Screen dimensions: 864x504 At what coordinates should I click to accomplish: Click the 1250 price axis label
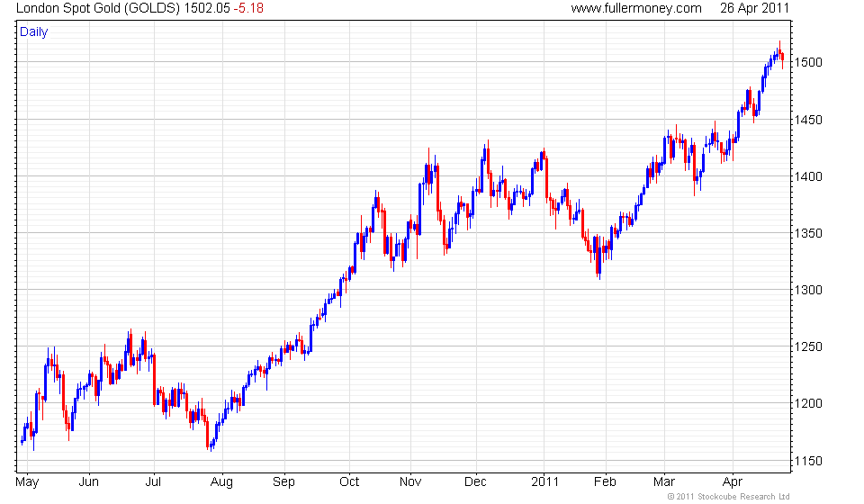(x=808, y=346)
